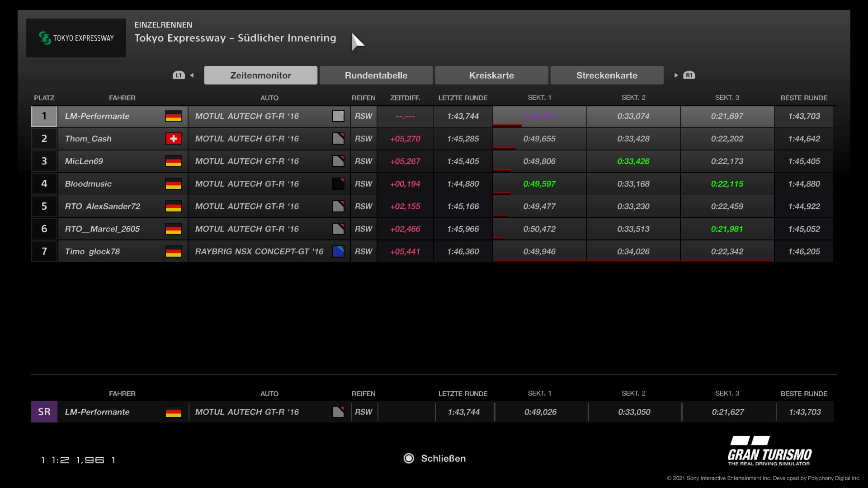Click the purple SR badge
The height and width of the screenshot is (488, 868).
click(44, 412)
